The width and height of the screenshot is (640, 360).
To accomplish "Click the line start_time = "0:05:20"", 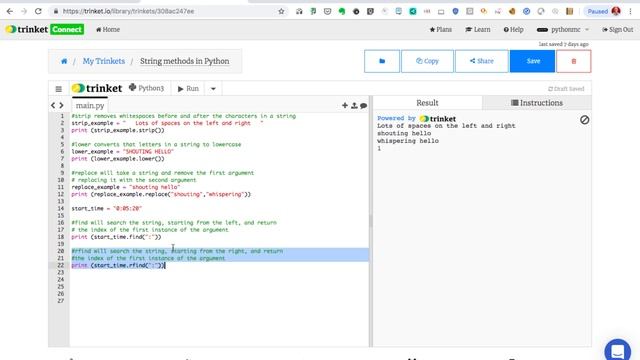I will click(x=107, y=208).
